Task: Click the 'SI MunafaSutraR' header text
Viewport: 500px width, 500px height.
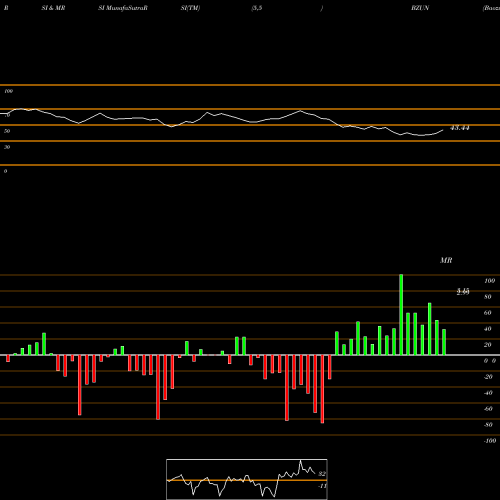Action: coord(123,8)
